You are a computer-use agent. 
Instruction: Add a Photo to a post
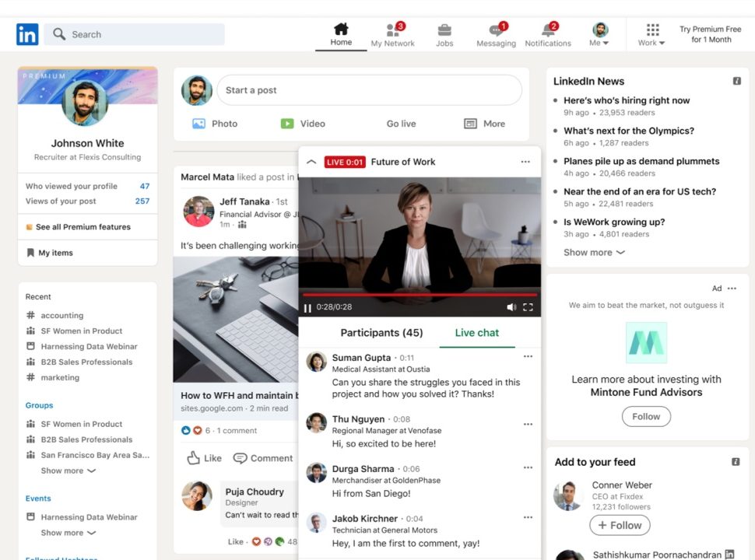(215, 124)
